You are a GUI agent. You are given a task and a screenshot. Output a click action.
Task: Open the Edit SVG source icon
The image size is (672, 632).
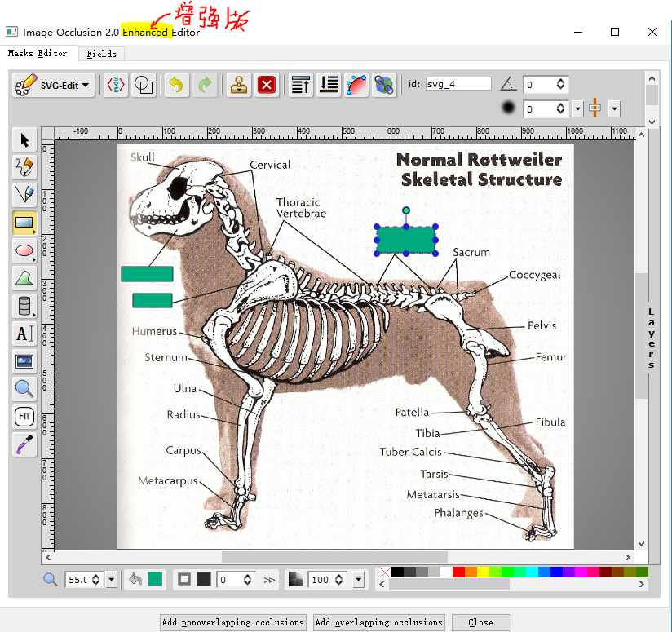coord(117,85)
